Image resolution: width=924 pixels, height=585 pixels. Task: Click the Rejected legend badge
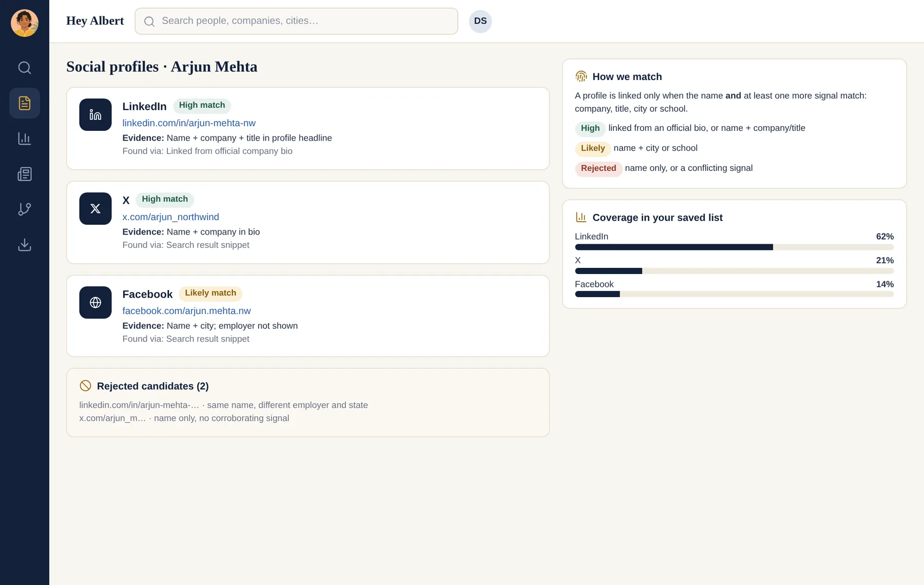[x=599, y=168]
